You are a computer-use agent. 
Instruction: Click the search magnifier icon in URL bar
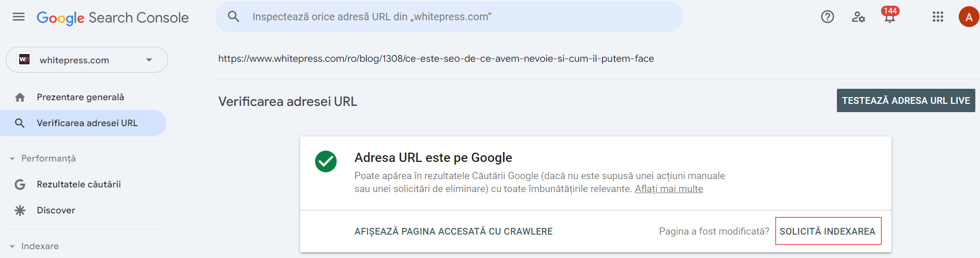click(234, 17)
